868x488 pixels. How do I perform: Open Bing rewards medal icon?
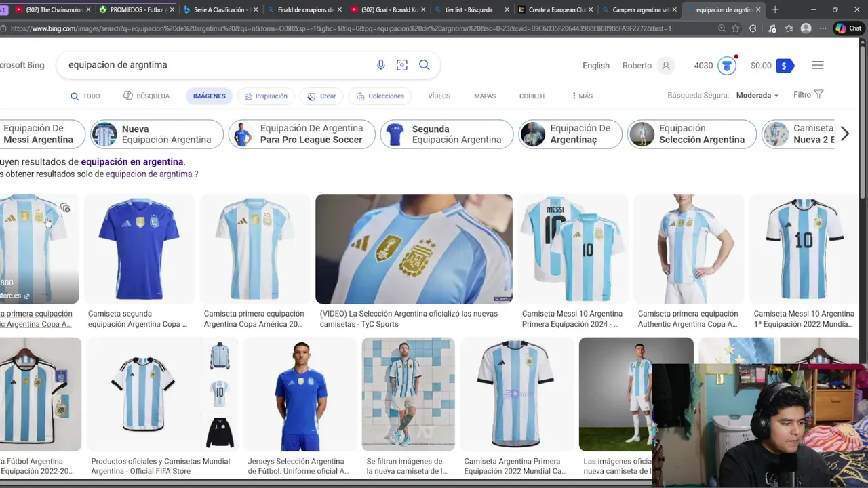click(727, 66)
